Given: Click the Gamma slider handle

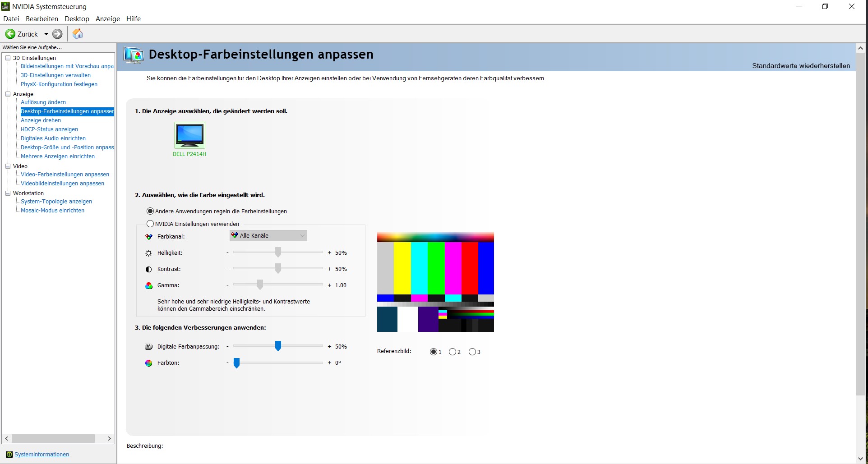Looking at the screenshot, I should click(260, 285).
